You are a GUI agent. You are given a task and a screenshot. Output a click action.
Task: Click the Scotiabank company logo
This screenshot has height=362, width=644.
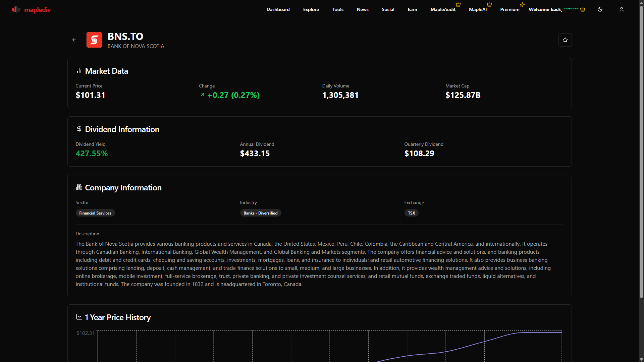point(94,40)
